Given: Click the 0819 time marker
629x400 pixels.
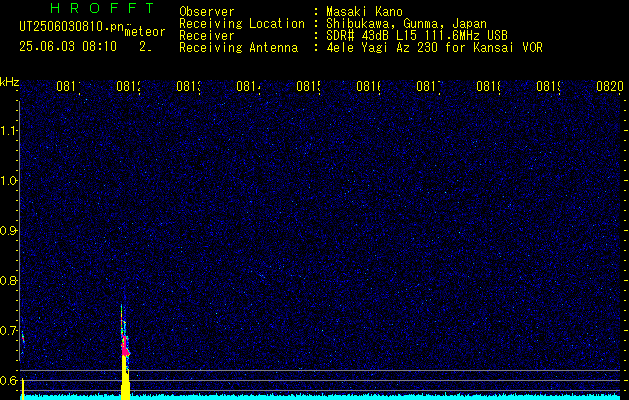Looking at the screenshot, I should [548, 86].
